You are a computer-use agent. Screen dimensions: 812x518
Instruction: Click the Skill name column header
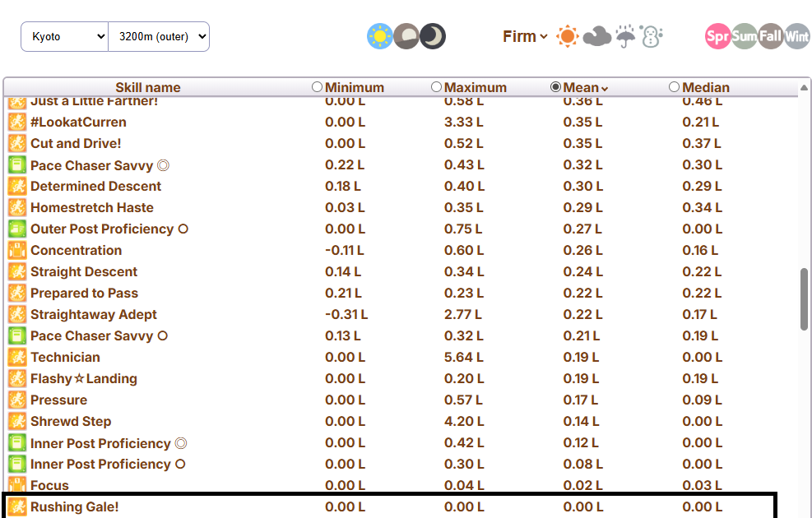tap(147, 87)
